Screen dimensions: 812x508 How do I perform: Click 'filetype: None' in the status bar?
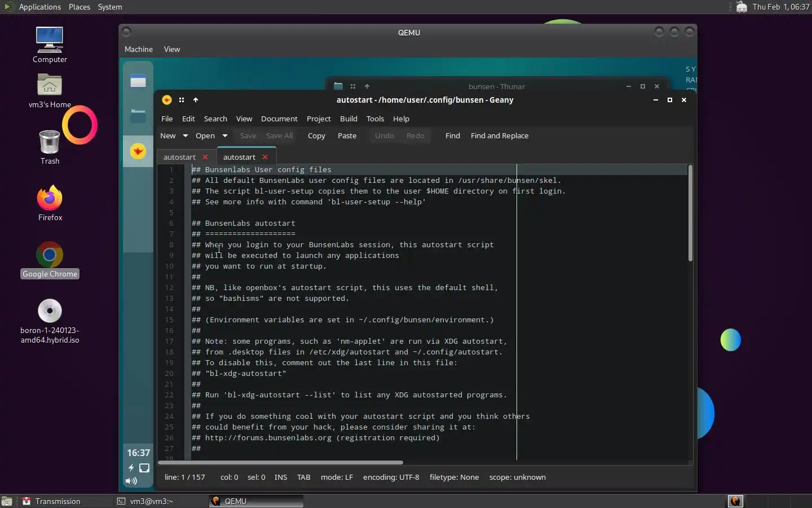454,477
